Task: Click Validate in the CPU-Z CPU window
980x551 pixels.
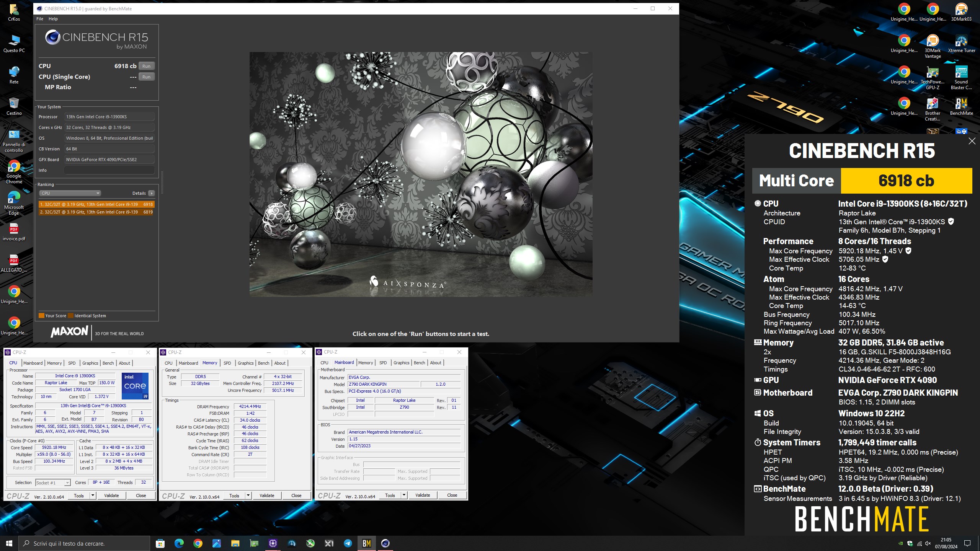Action: [x=111, y=496]
